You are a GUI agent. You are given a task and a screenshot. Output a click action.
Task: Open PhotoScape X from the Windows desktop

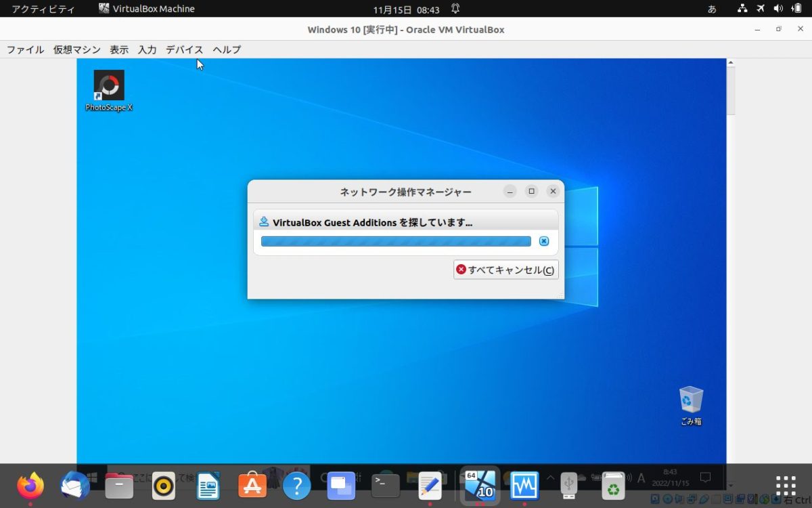[108, 87]
